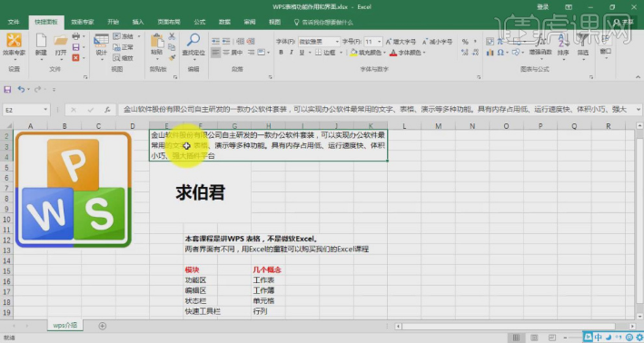The width and height of the screenshot is (644, 343).
Task: Toggle left alignment button in 段落 group
Action: tap(215, 53)
